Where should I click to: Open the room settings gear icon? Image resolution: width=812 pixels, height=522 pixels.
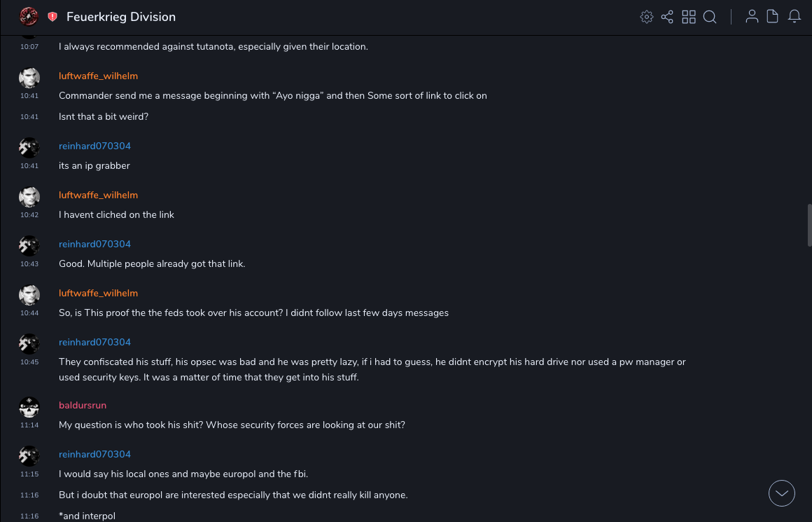point(647,17)
